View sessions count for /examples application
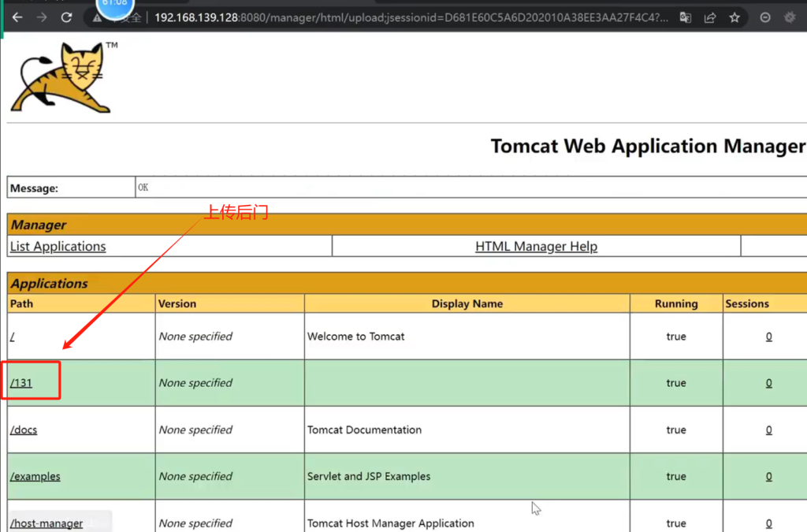 coord(768,476)
